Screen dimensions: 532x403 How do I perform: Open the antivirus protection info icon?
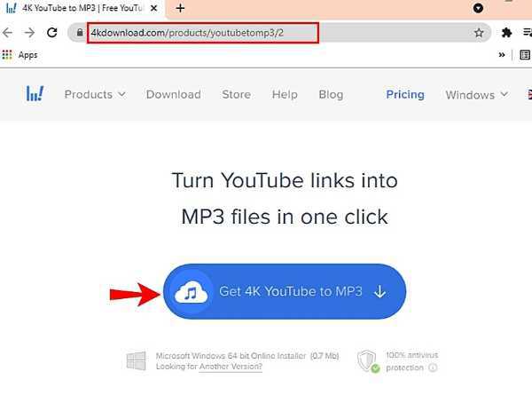coord(433,367)
